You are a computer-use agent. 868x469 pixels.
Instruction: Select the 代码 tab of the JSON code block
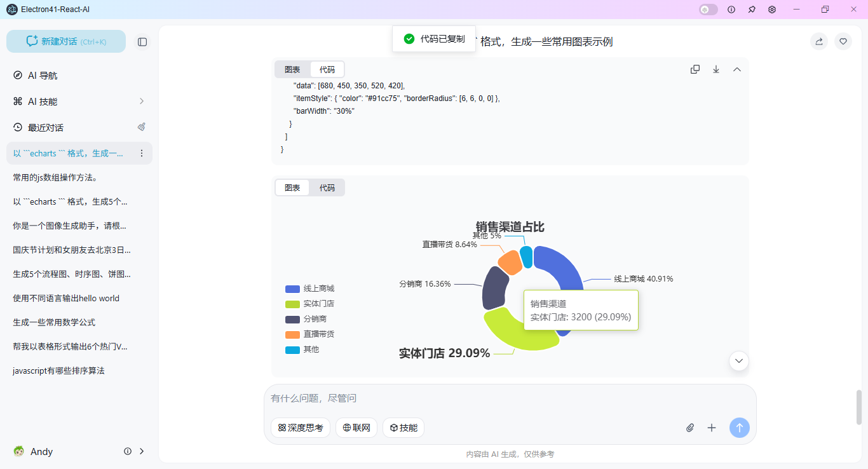click(x=327, y=69)
